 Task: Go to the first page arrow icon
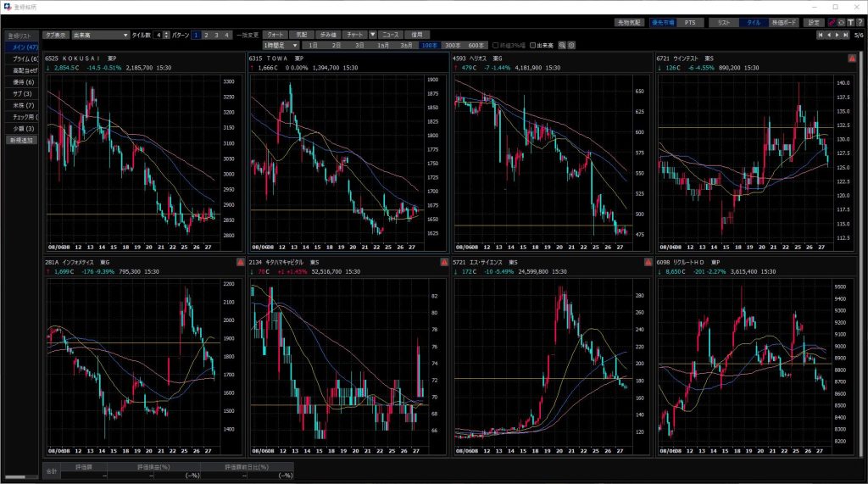pyautogui.click(x=820, y=35)
